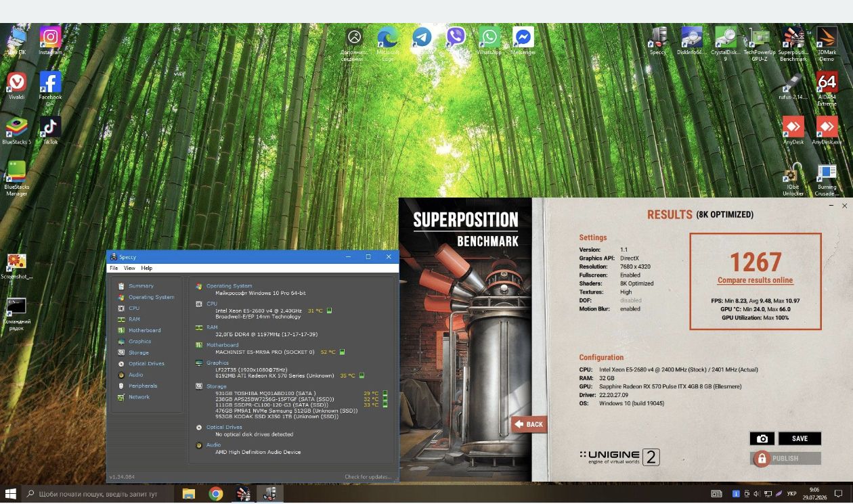
Task: Click the IObit Unlocker desktop icon
Action: [x=793, y=179]
